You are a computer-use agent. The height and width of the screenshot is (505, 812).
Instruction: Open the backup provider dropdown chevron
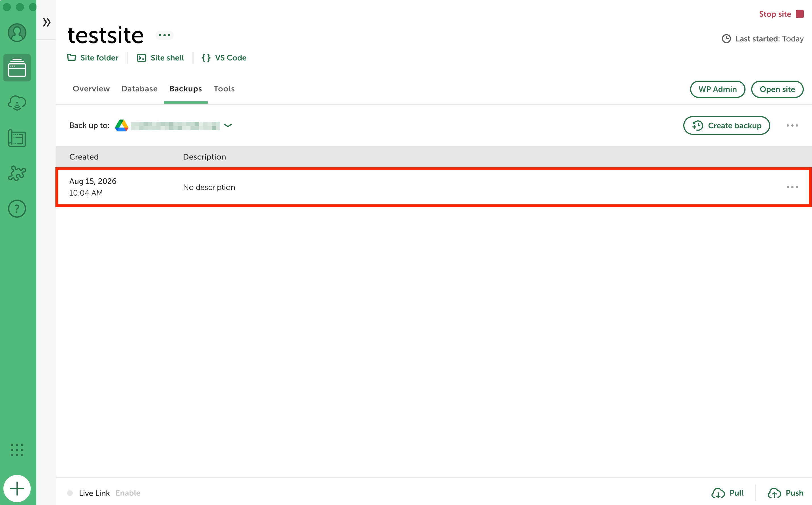coord(228,125)
